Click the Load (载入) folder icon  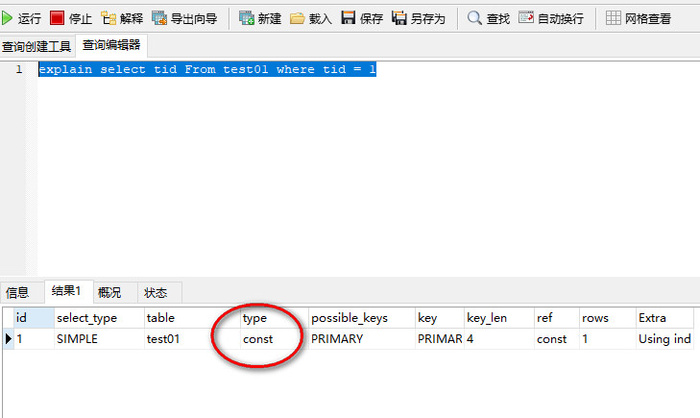[297, 18]
